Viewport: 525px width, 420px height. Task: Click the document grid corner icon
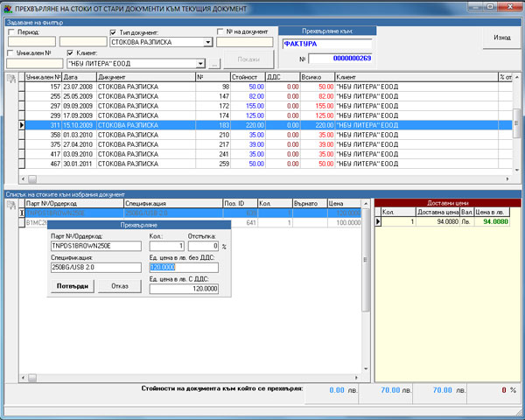(11, 79)
